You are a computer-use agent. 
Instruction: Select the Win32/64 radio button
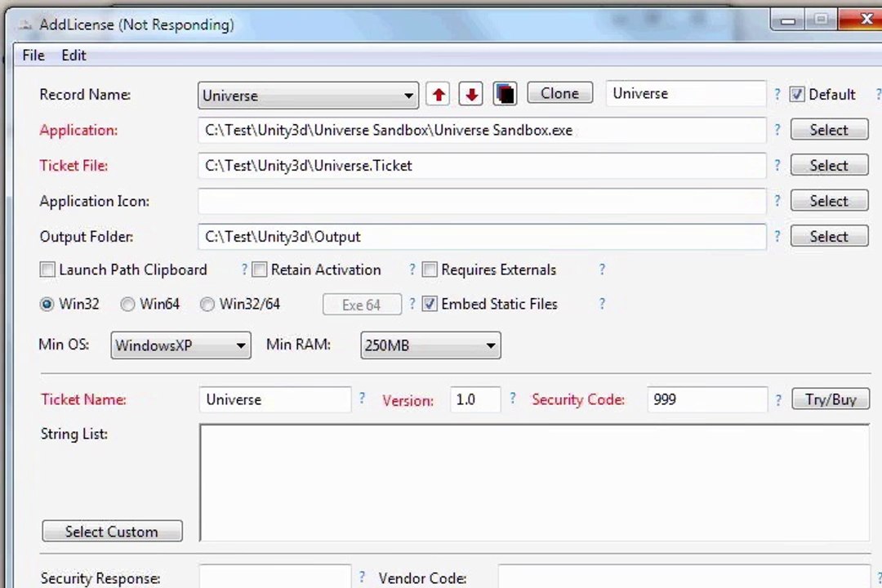[207, 304]
